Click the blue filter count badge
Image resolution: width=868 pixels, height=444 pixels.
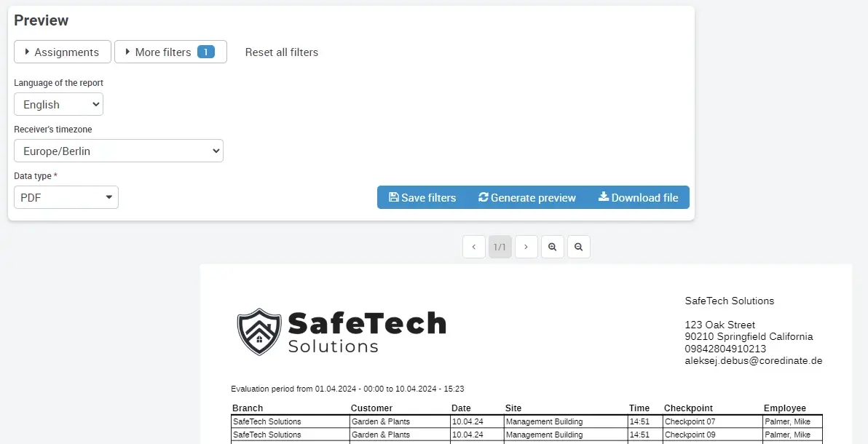click(206, 52)
